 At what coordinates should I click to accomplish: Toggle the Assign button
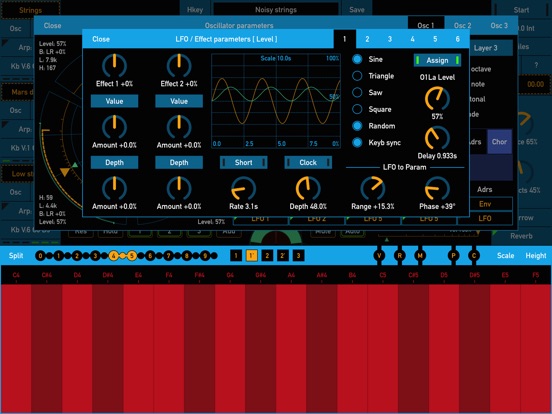point(437,60)
